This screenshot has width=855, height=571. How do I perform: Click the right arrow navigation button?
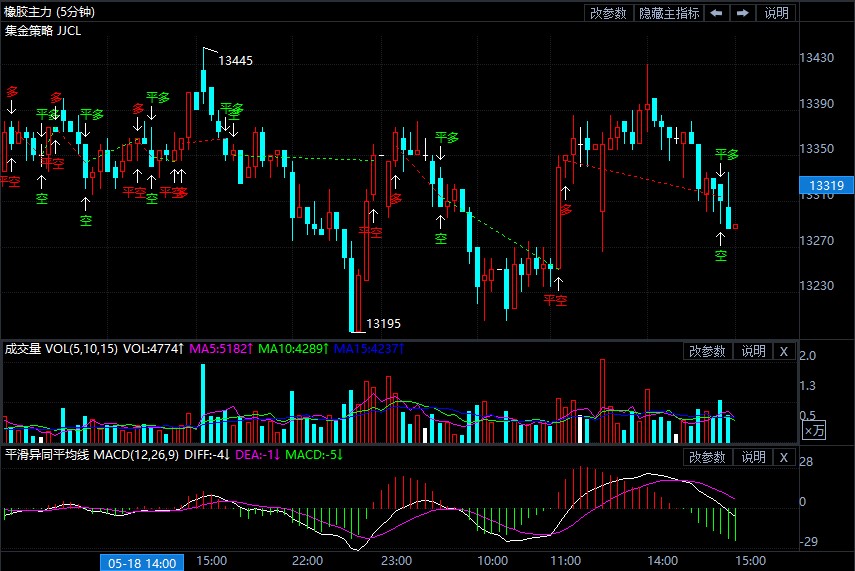[743, 13]
